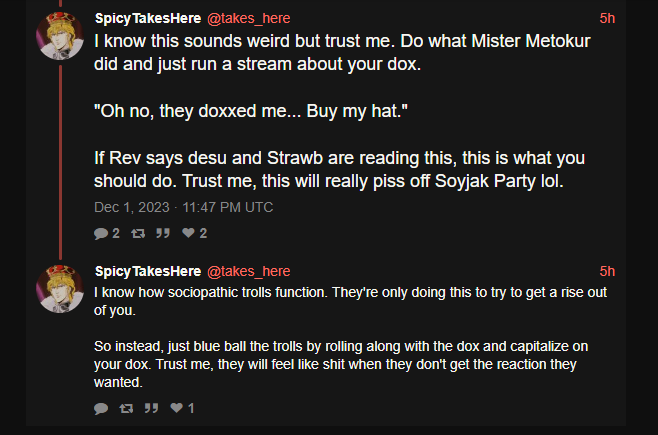Click the @takes_here handle on the first post

point(248,19)
